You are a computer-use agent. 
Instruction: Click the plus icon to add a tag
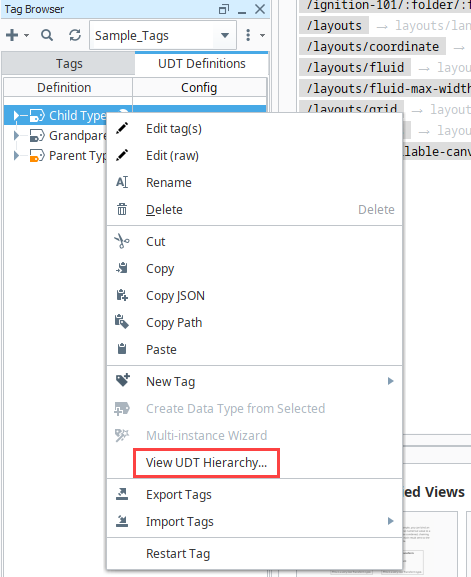(12, 35)
